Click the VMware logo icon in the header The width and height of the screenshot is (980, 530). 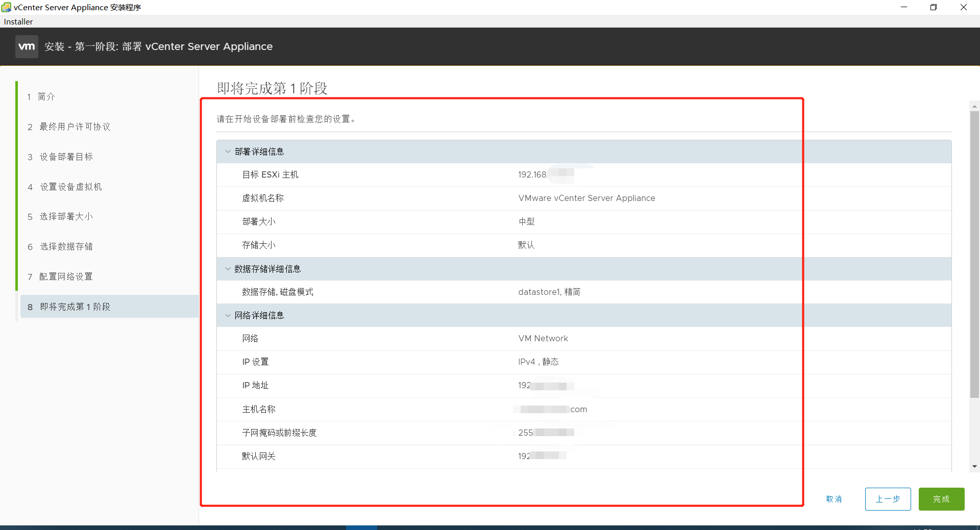[x=27, y=46]
